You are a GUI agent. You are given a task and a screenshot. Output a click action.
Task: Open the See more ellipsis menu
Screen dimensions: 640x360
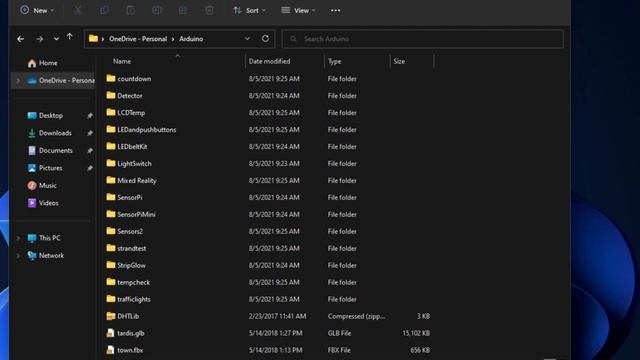(336, 10)
